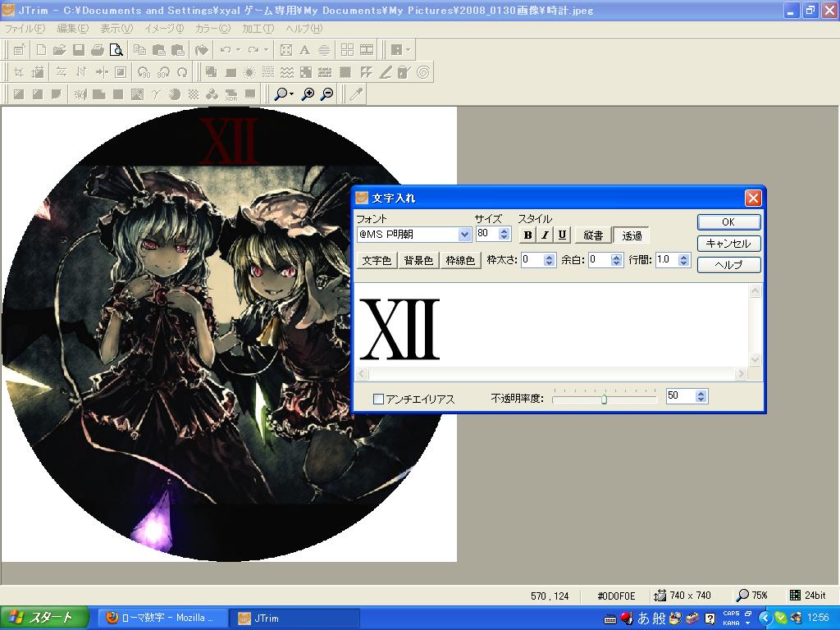
Task: Click the undo arrow icon
Action: [x=225, y=50]
